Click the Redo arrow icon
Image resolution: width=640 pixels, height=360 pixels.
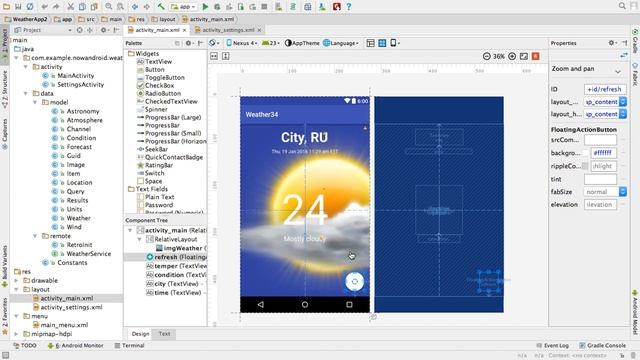(56, 7)
